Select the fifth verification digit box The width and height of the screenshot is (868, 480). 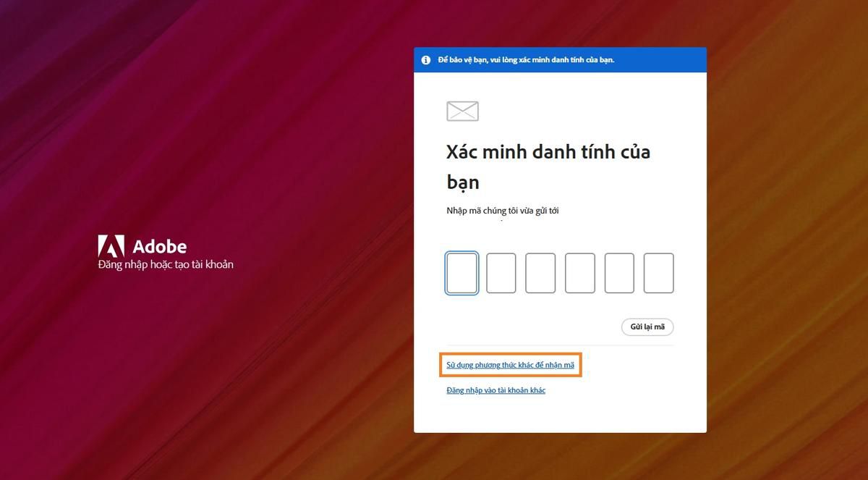[619, 273]
